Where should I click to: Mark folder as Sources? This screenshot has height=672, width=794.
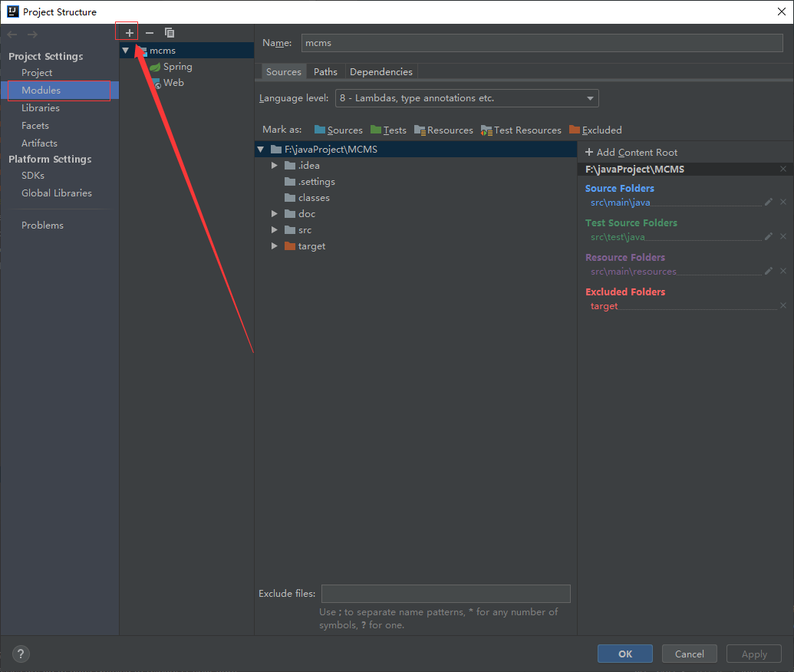click(x=338, y=130)
